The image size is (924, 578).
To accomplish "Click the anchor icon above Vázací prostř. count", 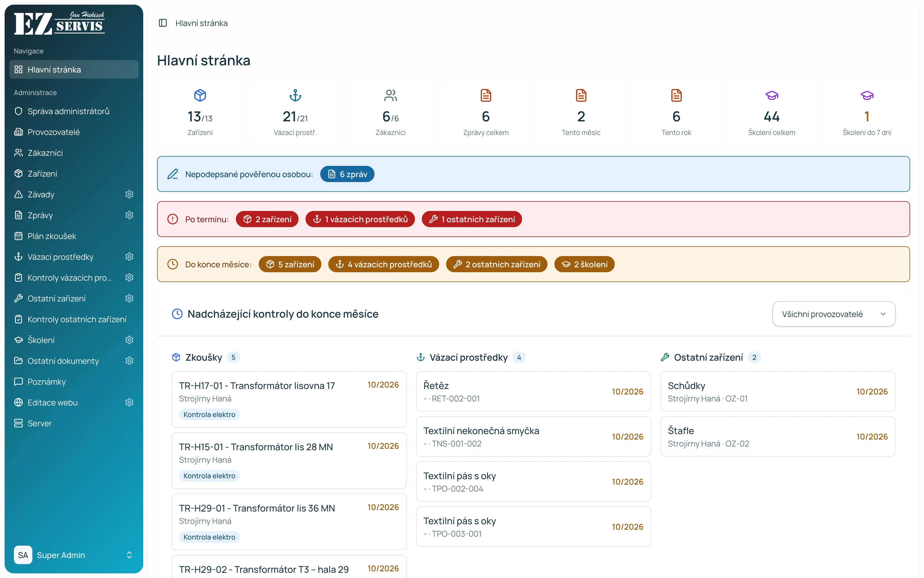I will 295,95.
